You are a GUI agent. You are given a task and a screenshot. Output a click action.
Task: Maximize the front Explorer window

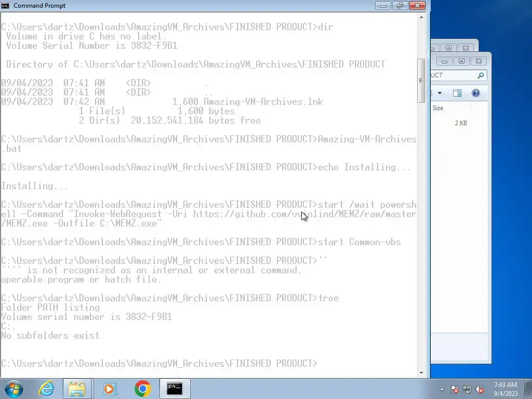tap(461, 61)
